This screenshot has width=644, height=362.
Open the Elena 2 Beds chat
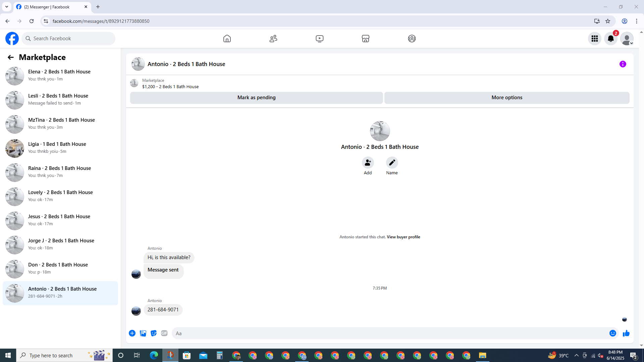[60, 76]
